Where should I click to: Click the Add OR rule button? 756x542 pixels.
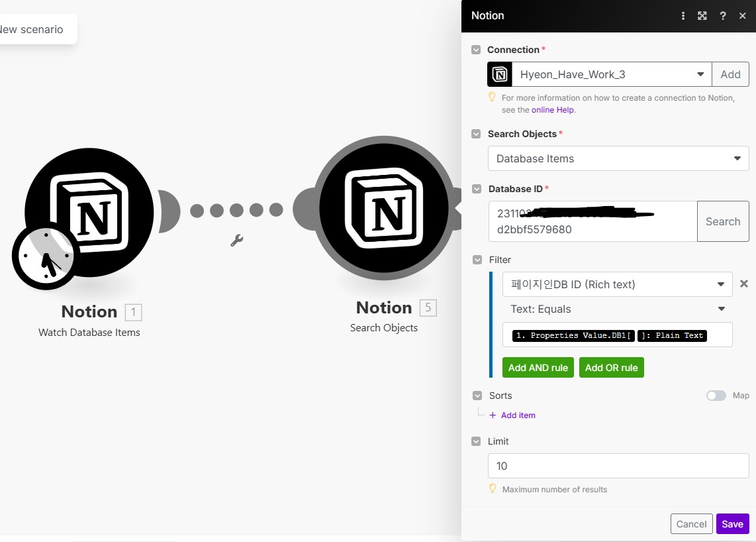(612, 368)
